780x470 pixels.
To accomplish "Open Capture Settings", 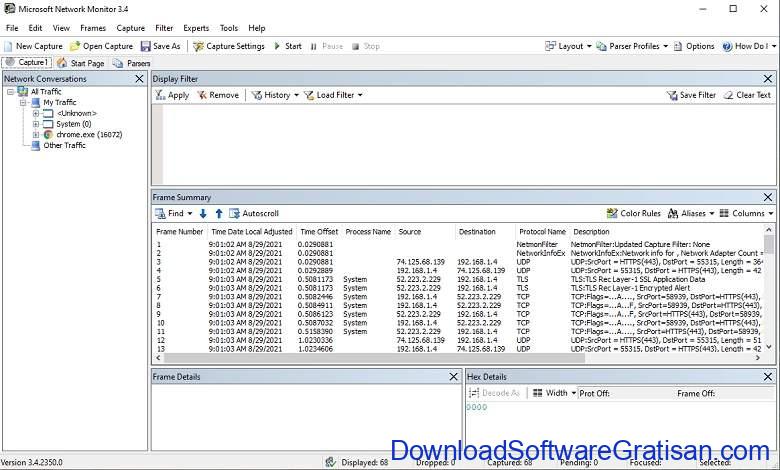I will coord(229,46).
